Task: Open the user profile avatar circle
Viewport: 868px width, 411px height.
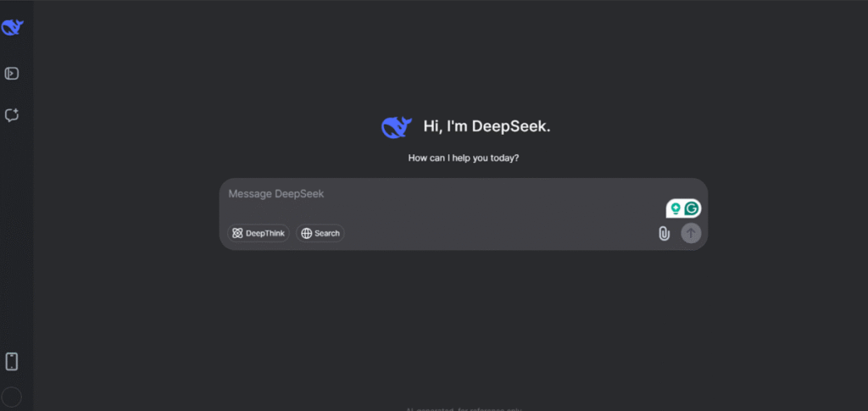Action: 12,397
